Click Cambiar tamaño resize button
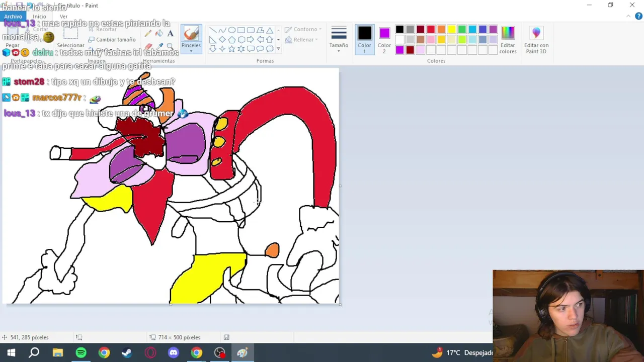 click(x=111, y=40)
